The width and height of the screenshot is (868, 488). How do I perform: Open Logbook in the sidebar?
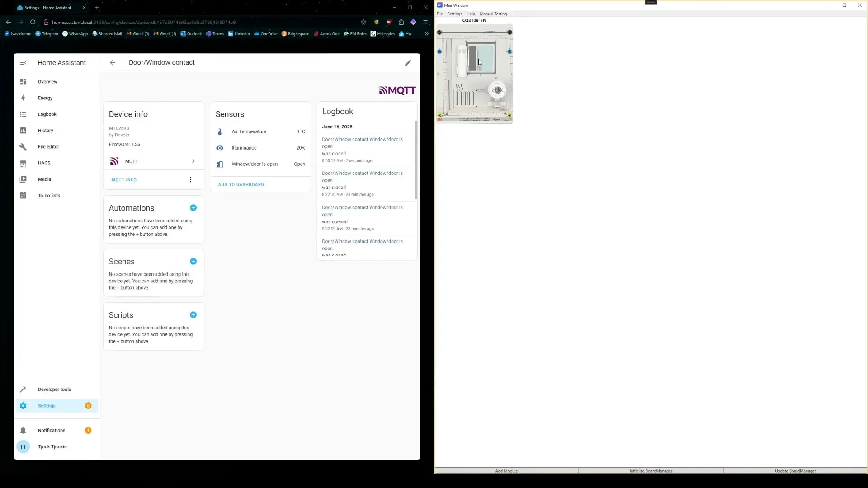[x=57, y=114]
